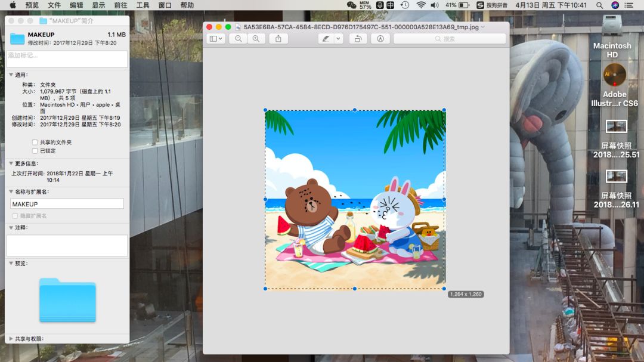Open the share button in Preview toolbar
This screenshot has height=362, width=644.
[x=278, y=39]
